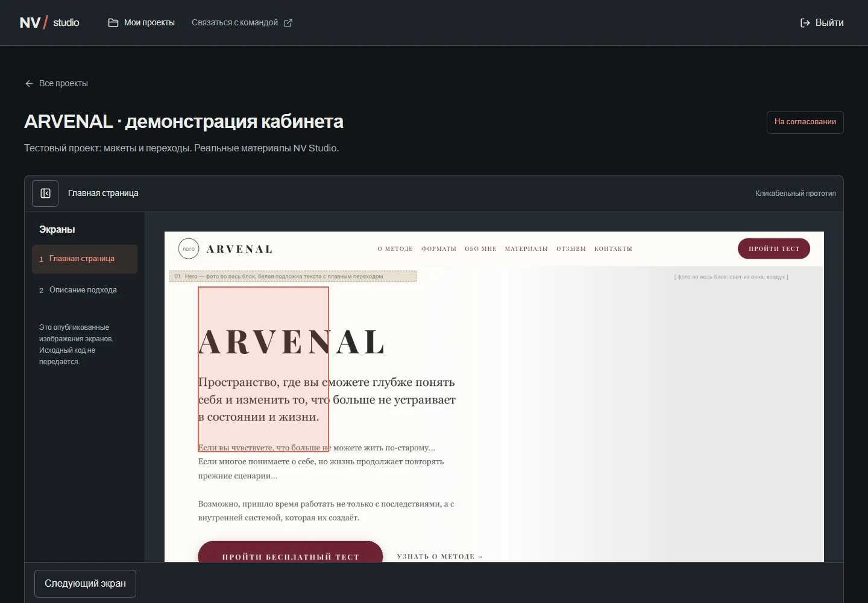Click the large ARVENAL hero heading
This screenshot has height=603, width=868.
coord(292,343)
